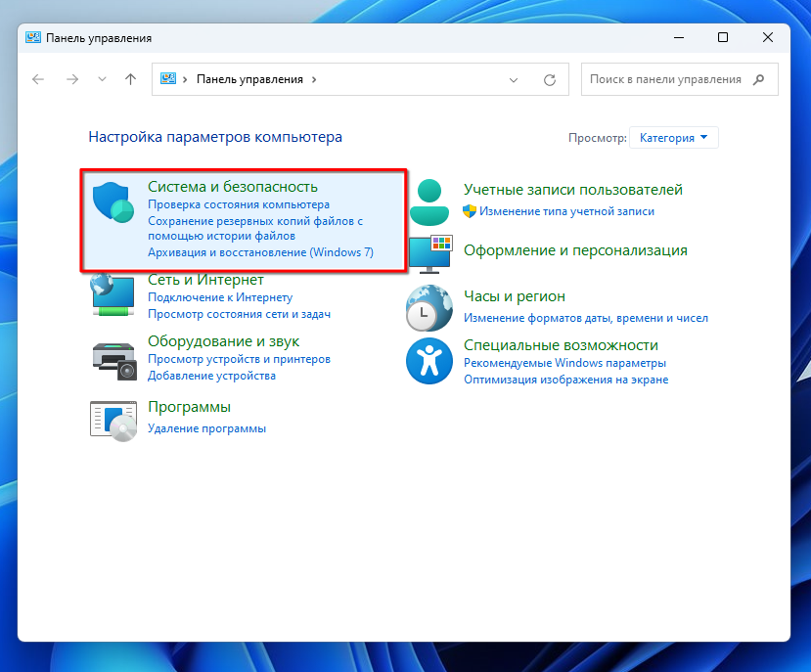Screen dimensions: 811x672
Task: Click Изменение типа учетной записи link
Action: [x=566, y=211]
